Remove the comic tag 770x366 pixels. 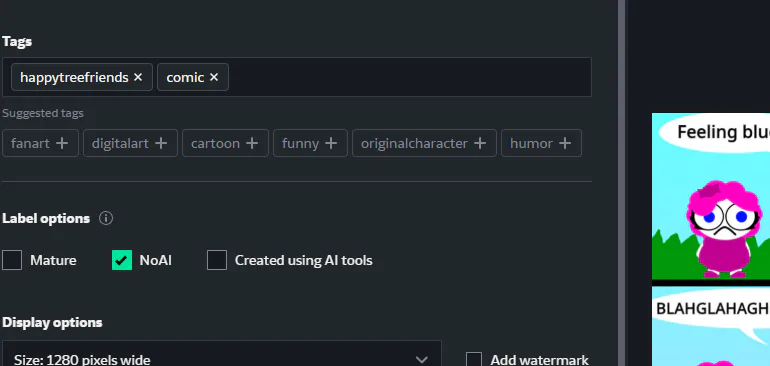[x=214, y=77]
